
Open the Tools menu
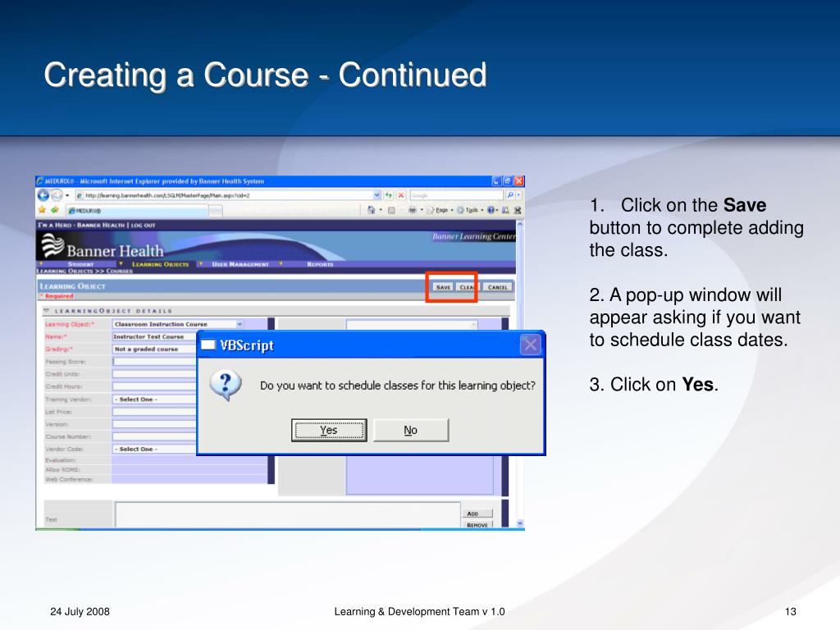468,210
